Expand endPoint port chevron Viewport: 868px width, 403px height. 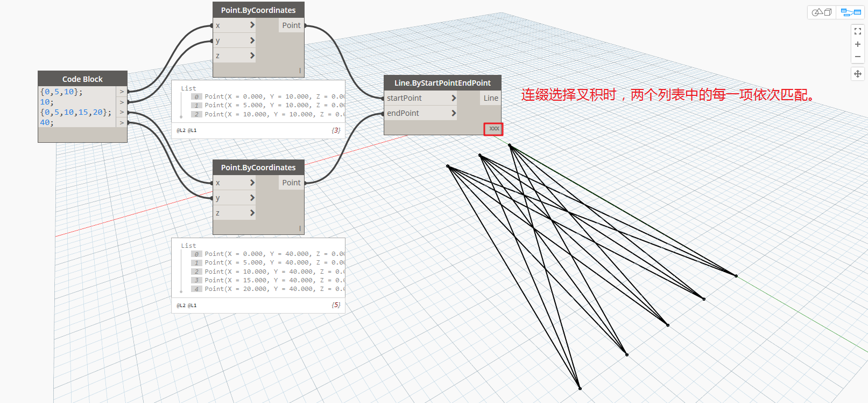pos(454,113)
